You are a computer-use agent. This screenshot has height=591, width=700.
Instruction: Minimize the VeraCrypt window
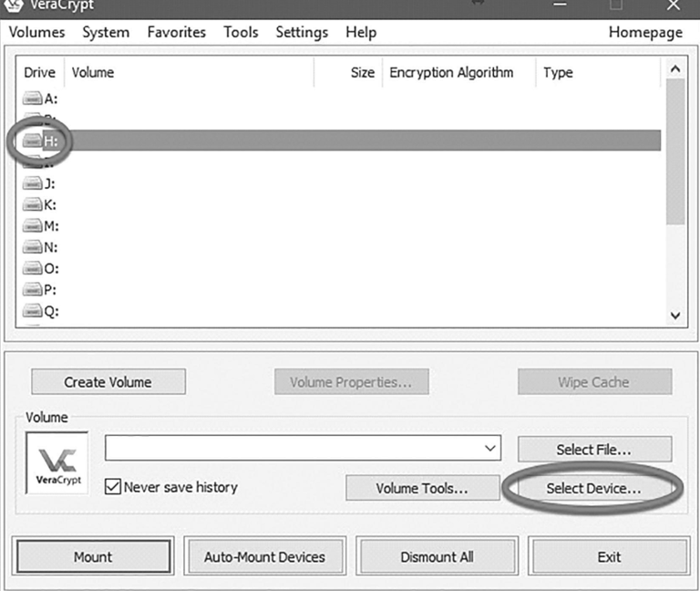[x=560, y=5]
